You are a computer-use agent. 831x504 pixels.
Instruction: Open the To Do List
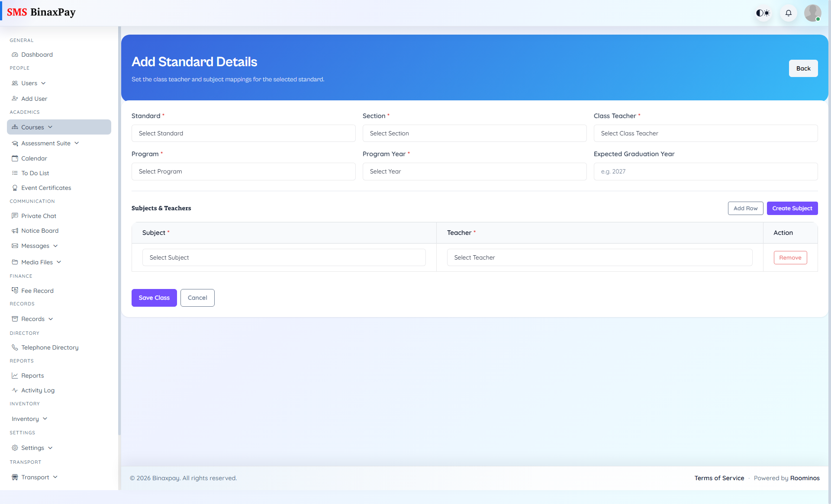pos(35,173)
